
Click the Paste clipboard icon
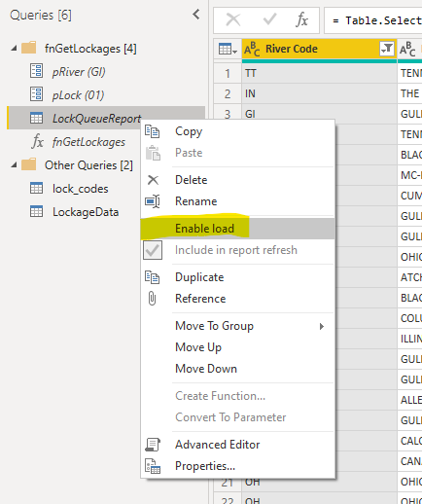[x=153, y=153]
